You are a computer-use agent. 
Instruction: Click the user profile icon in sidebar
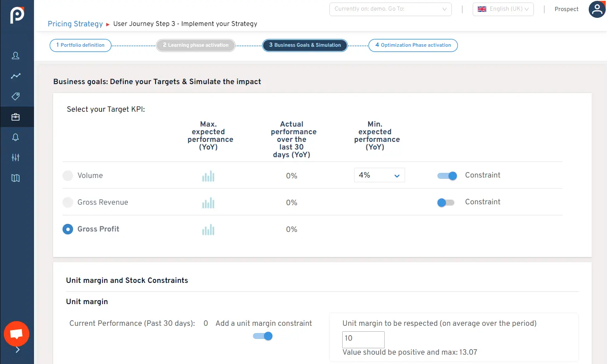[x=16, y=56]
